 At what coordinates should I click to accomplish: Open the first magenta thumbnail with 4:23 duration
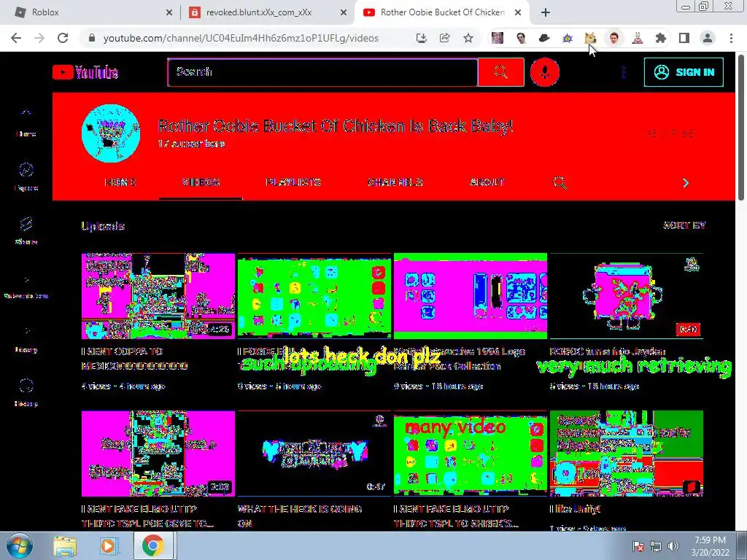point(158,296)
